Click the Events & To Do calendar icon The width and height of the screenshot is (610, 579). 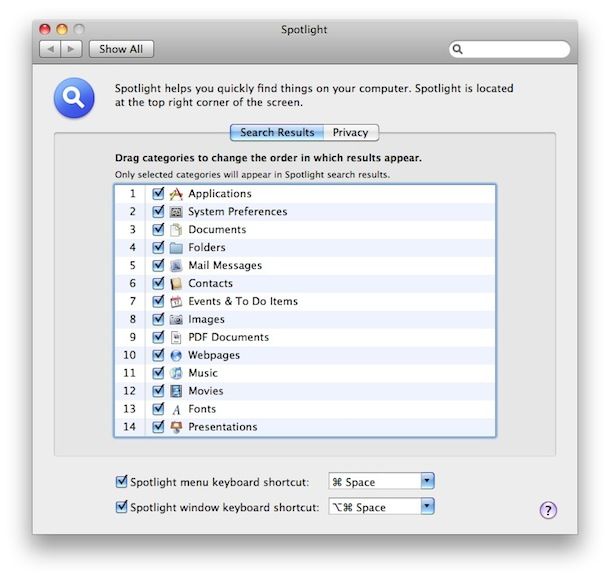click(x=176, y=301)
